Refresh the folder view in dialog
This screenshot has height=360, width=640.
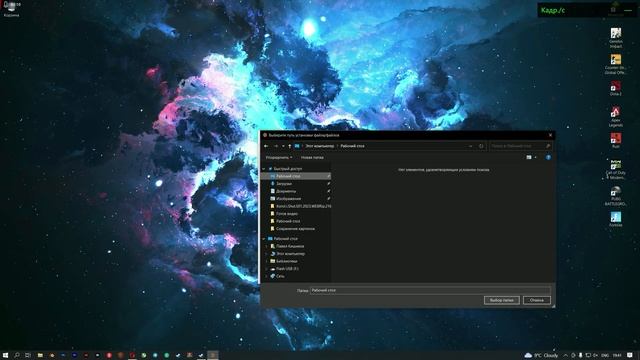(481, 146)
